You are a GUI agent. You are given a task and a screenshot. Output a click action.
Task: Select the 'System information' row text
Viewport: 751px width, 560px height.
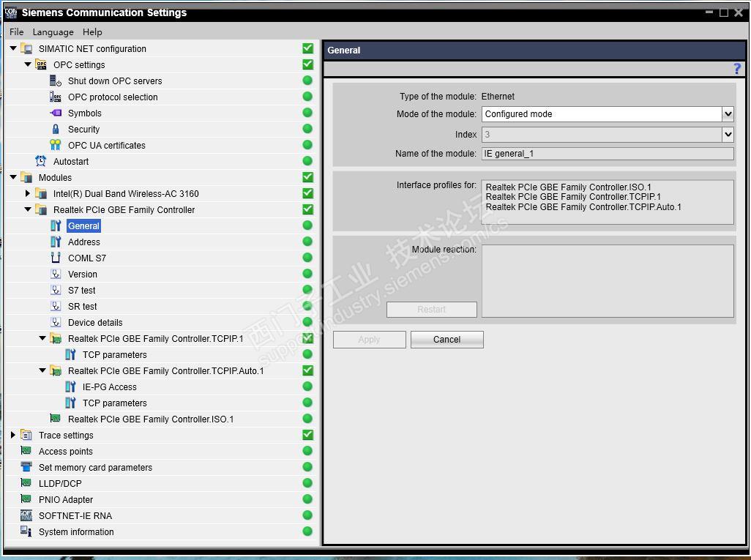coord(76,531)
